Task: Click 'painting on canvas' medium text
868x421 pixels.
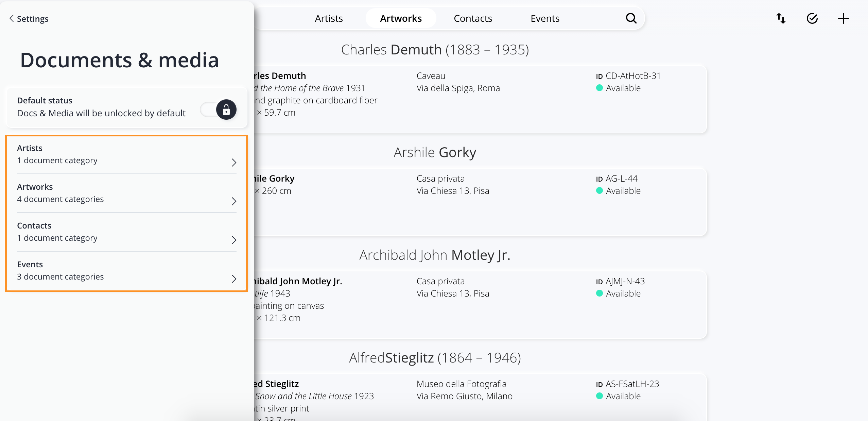Action: pyautogui.click(x=289, y=306)
